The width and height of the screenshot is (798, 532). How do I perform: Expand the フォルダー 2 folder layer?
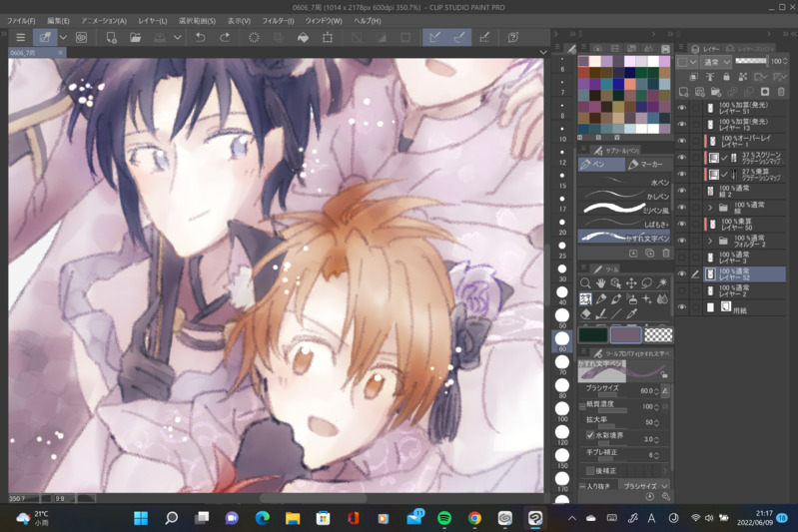(710, 241)
